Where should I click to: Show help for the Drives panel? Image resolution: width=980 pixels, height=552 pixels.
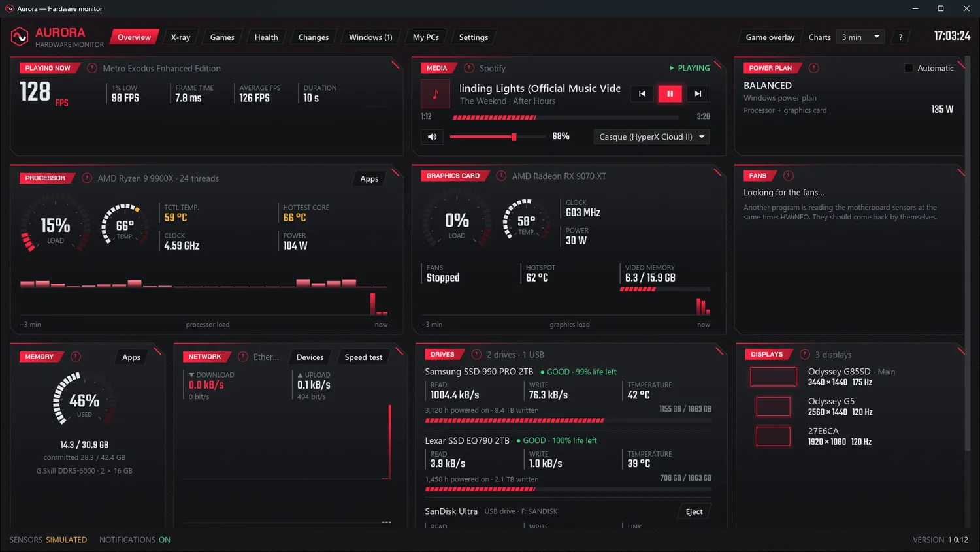click(476, 355)
